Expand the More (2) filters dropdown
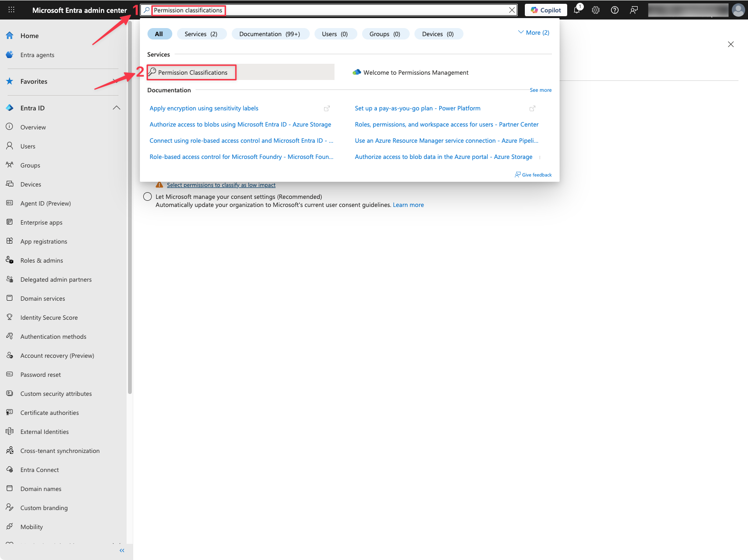This screenshot has height=560, width=748. coord(533,33)
